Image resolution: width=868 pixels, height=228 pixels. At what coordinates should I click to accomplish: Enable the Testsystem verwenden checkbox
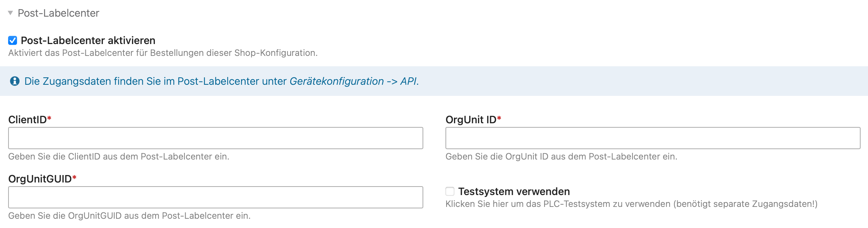(x=450, y=191)
